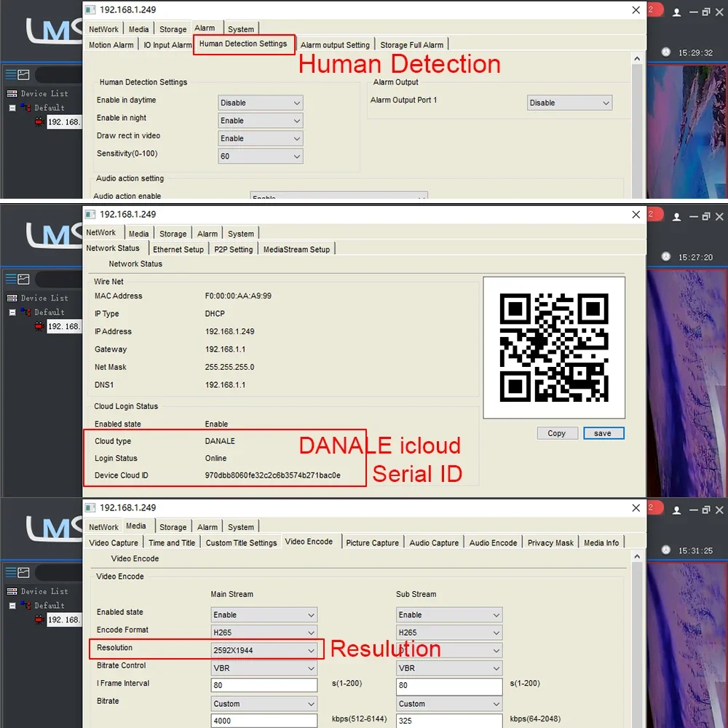Click the save button under the QR code
The height and width of the screenshot is (728, 728).
[603, 433]
